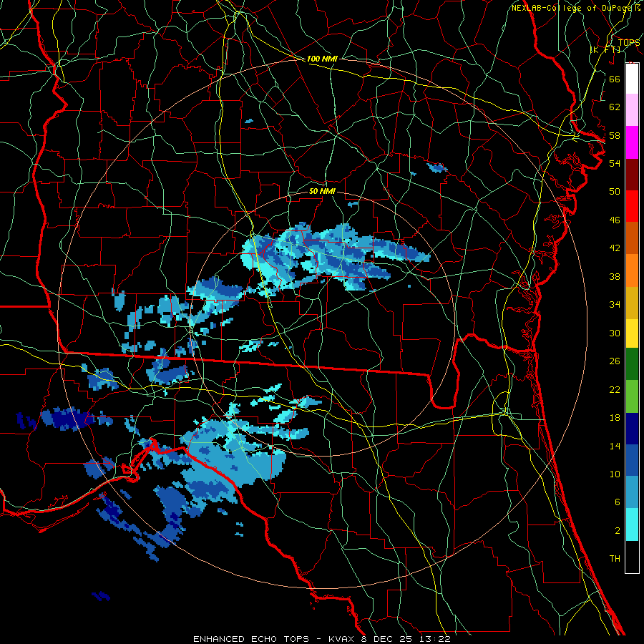Click the light pink swatch on the color scale

coord(632,109)
